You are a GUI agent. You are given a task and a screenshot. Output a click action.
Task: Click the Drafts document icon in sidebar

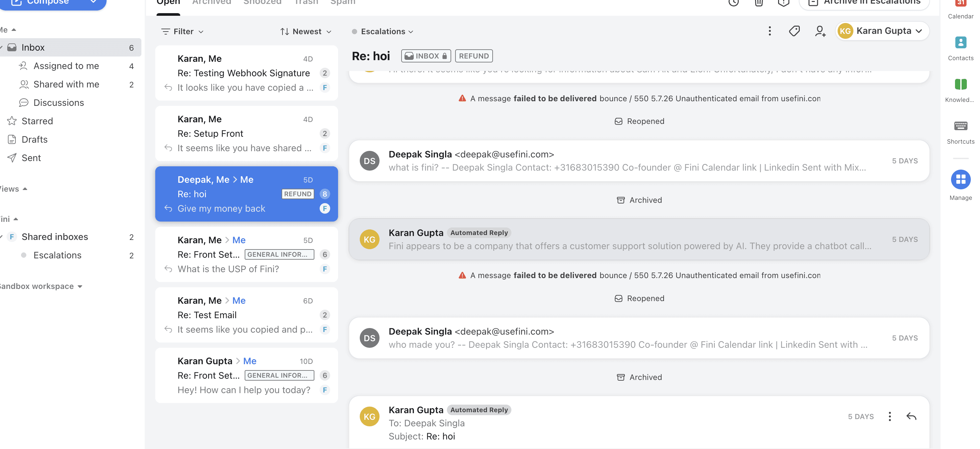pos(12,139)
